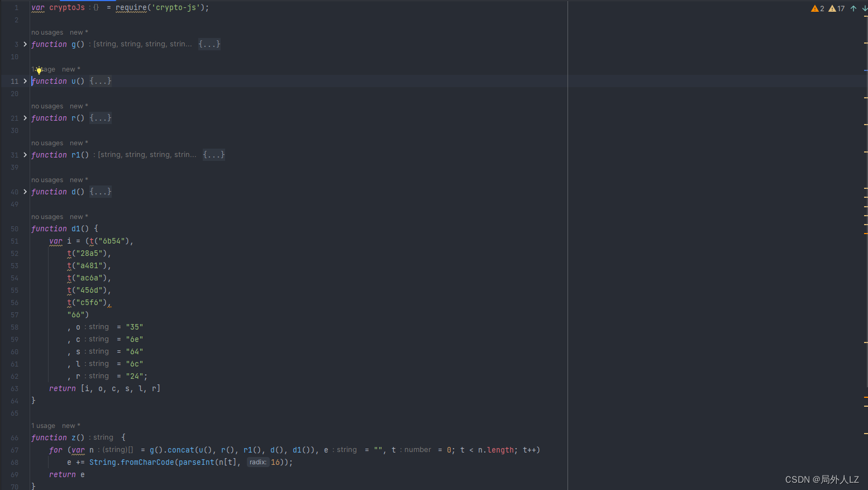Open 'no usages' hint above function d()
Screen dimensions: 868x490
pyautogui.click(x=47, y=180)
